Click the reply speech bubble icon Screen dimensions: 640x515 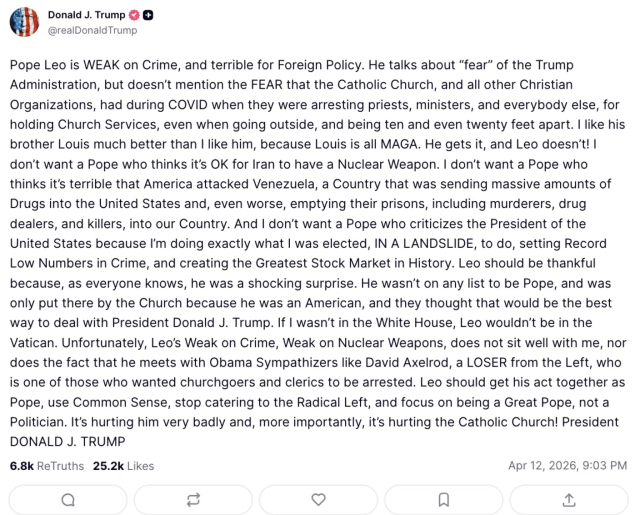tap(67, 499)
